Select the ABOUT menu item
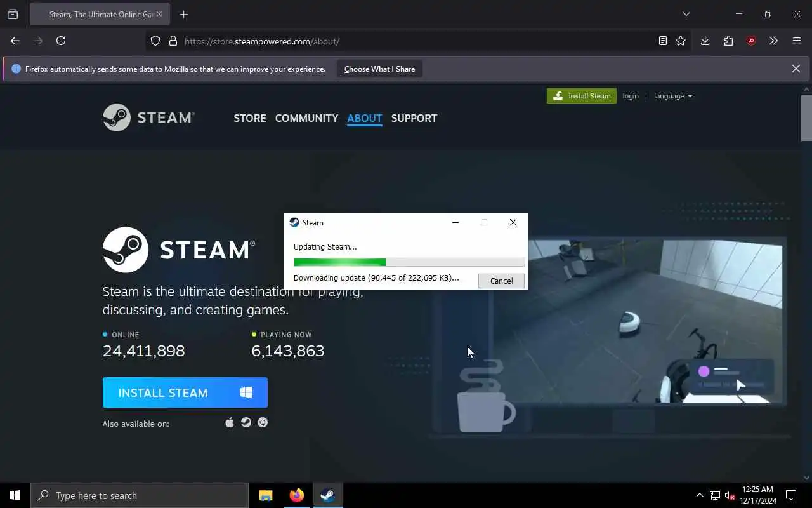 coord(365,118)
